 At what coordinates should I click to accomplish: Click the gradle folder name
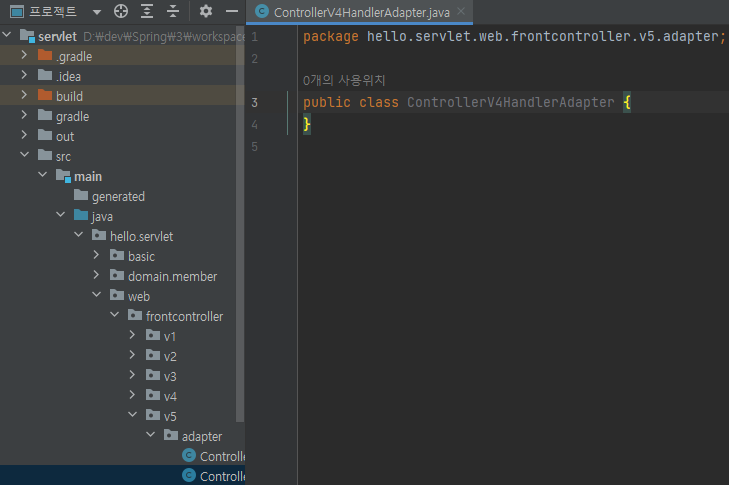coord(73,117)
